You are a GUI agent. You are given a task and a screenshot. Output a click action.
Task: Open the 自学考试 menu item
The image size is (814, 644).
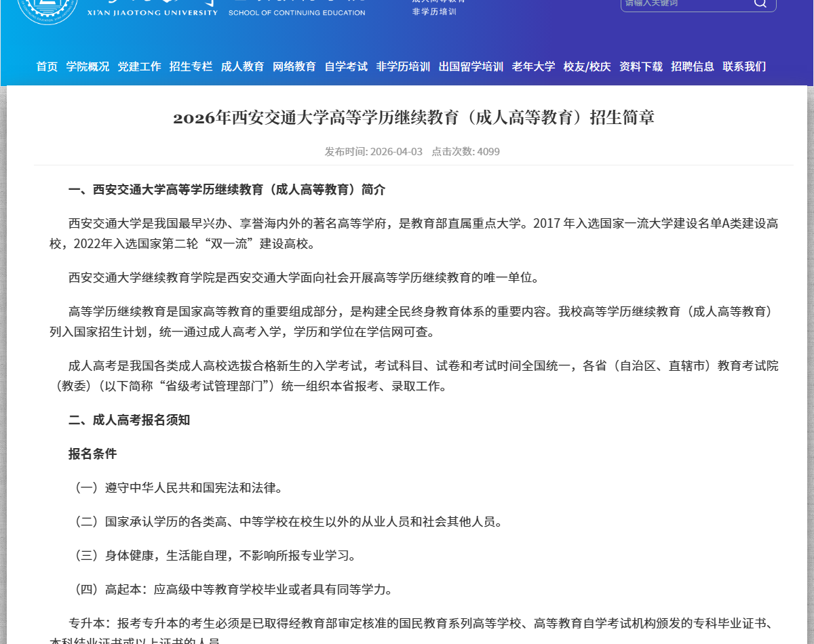pos(346,66)
